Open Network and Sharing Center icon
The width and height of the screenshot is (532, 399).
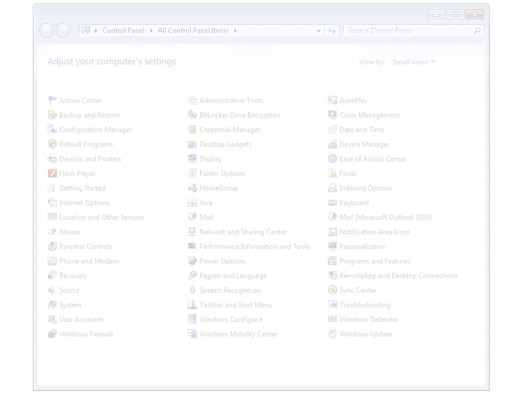click(x=192, y=231)
